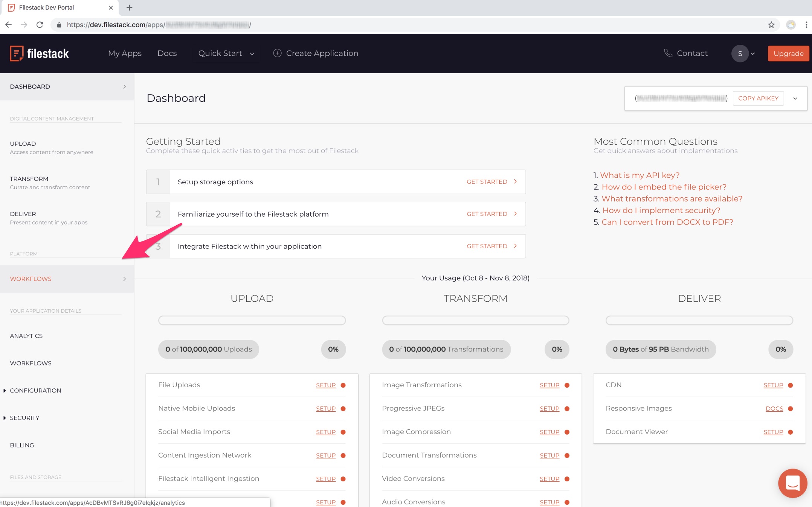Expand the Quick Start dropdown
812x507 pixels.
tap(226, 53)
